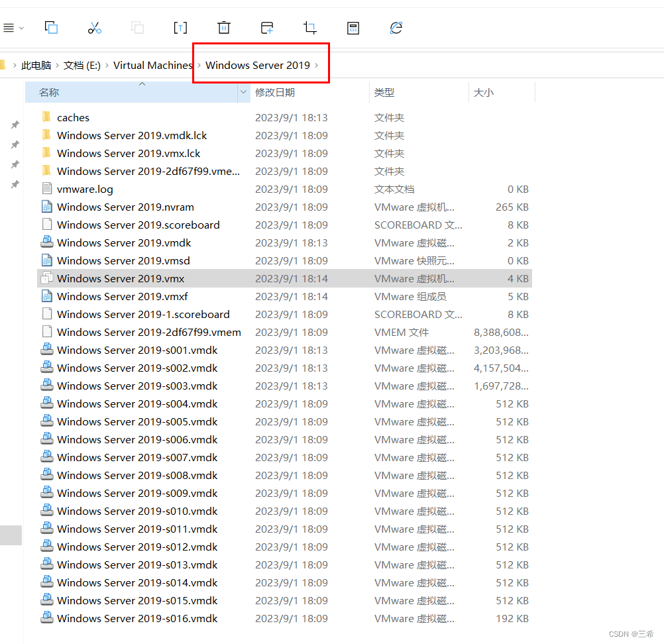Sort by the 大小 column header
The width and height of the screenshot is (664, 644).
tap(484, 92)
